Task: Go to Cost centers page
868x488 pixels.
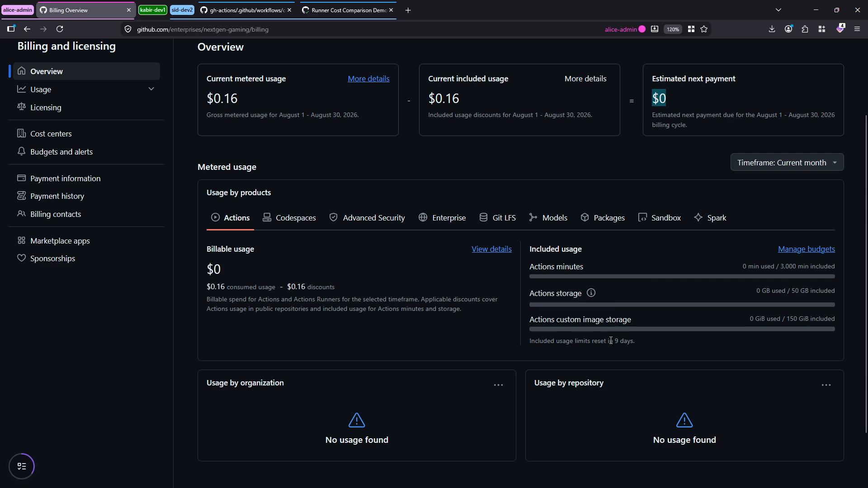Action: [86, 134]
